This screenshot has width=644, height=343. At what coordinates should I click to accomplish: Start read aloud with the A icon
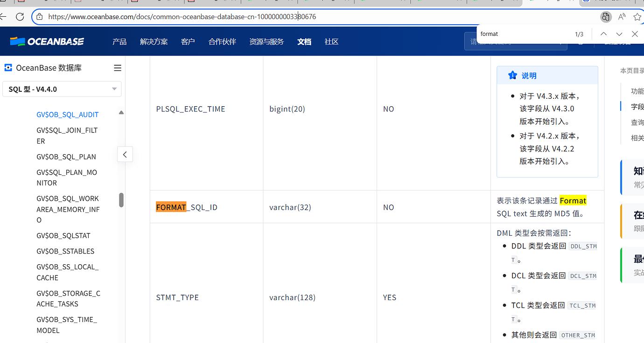621,17
